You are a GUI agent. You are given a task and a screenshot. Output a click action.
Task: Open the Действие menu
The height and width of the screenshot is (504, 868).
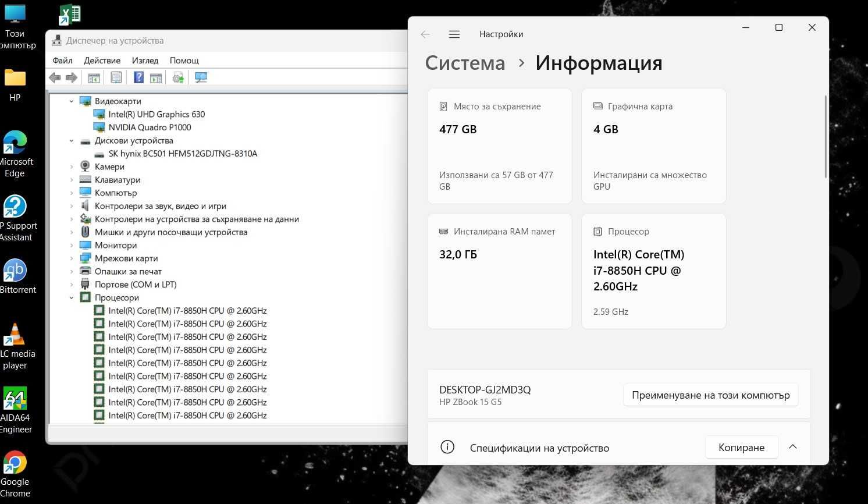click(x=102, y=61)
